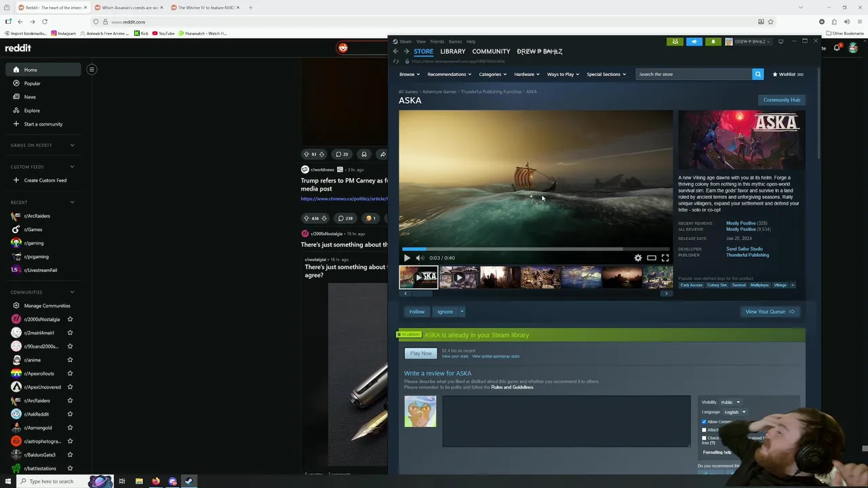Screen dimensions: 868x488
Task: Open Ways to Play dropdown
Action: pyautogui.click(x=564, y=74)
